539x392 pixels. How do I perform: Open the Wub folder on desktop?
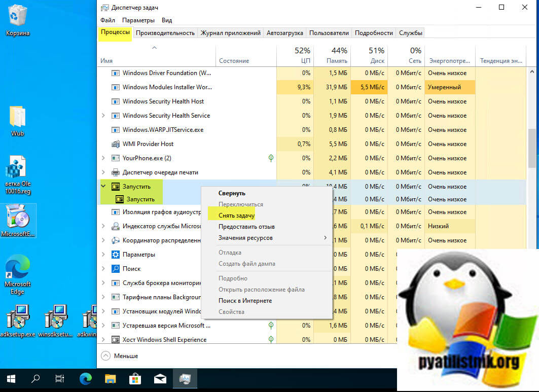tap(18, 120)
